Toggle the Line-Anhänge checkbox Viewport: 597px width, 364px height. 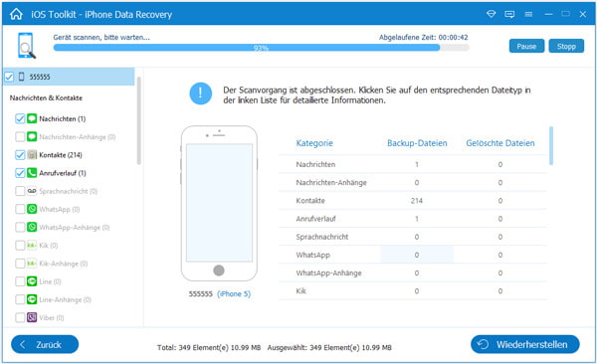coord(20,299)
